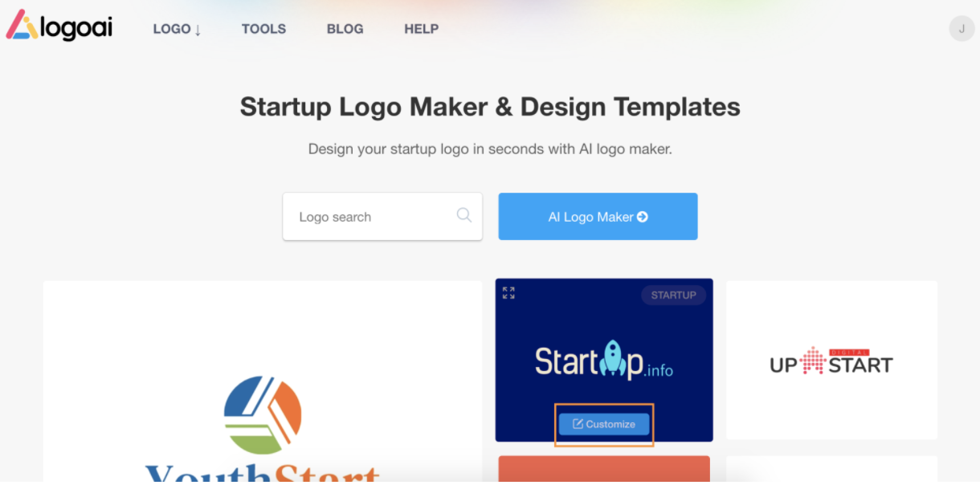Open the LOGO dropdown menu
The height and width of the screenshot is (485, 980).
(x=177, y=29)
